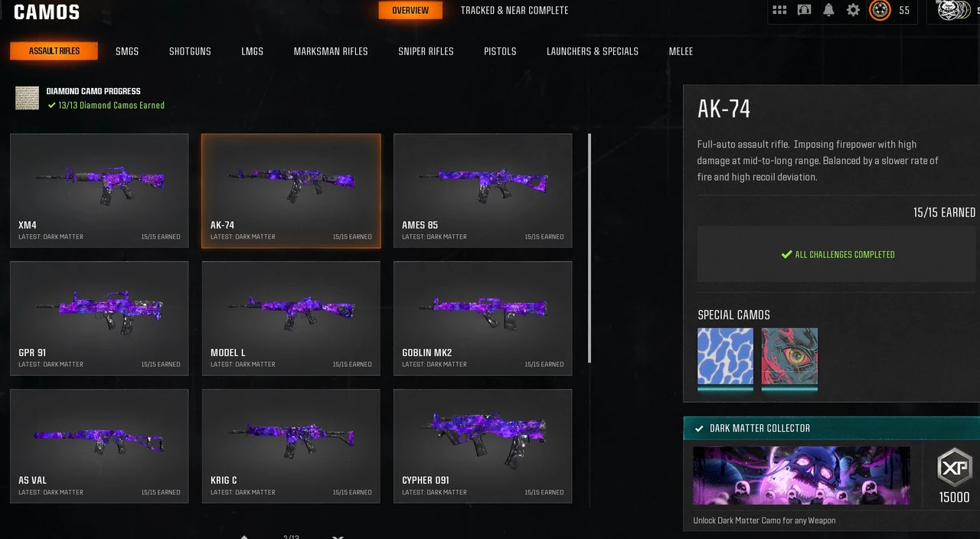Open the Launchers & Specials tab

coord(593,51)
